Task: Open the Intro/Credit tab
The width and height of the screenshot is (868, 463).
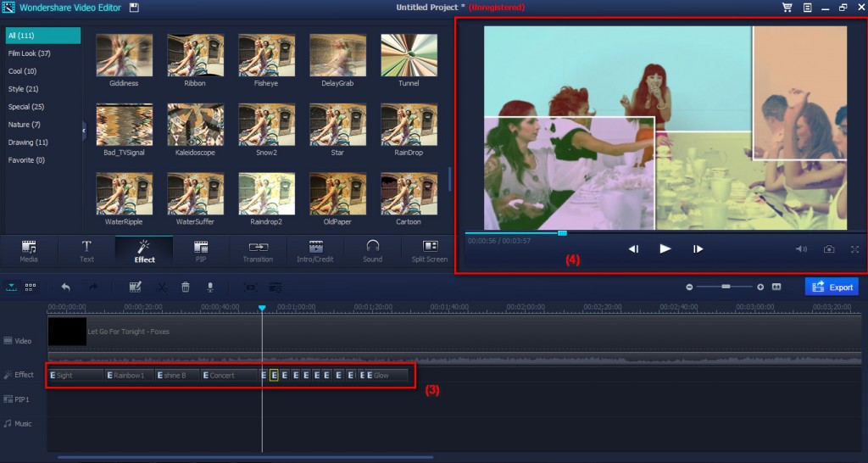Action: [x=315, y=252]
